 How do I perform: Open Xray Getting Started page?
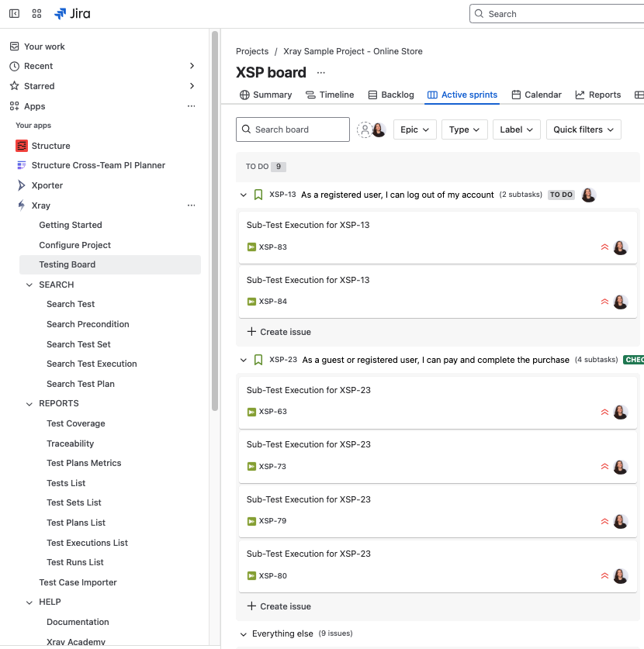click(x=71, y=225)
